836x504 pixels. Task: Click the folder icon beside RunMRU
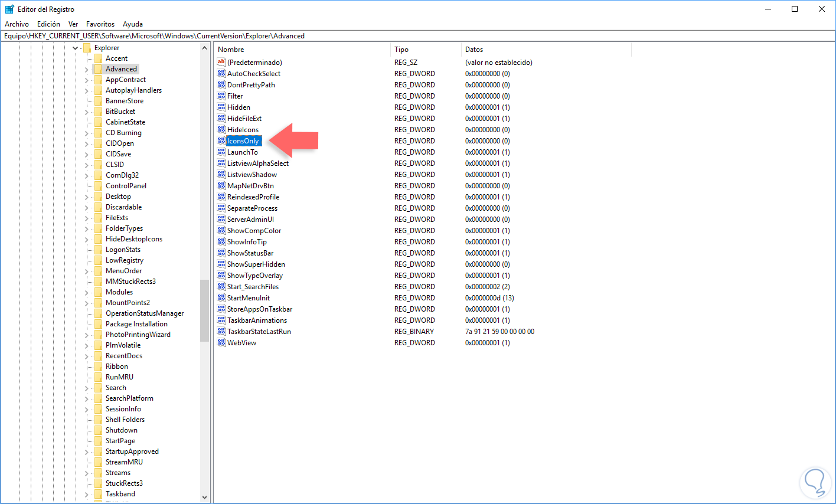point(98,377)
